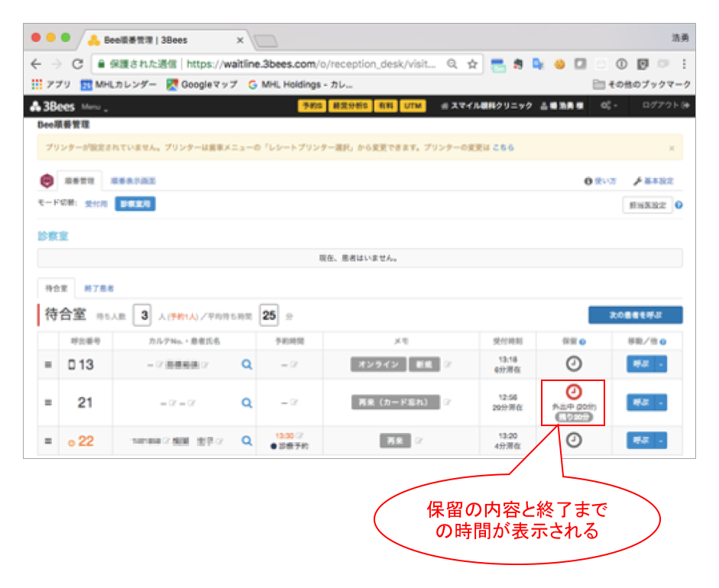The height and width of the screenshot is (588, 719).
Task: Expand dropdown arrow beside 呼ぶ in row 22
Action: [x=661, y=441]
